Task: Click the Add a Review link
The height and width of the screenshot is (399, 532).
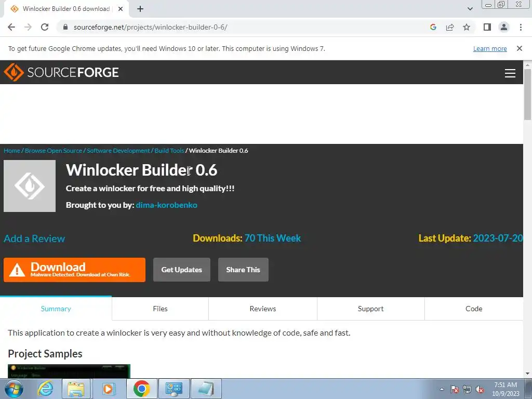Action: click(x=34, y=238)
